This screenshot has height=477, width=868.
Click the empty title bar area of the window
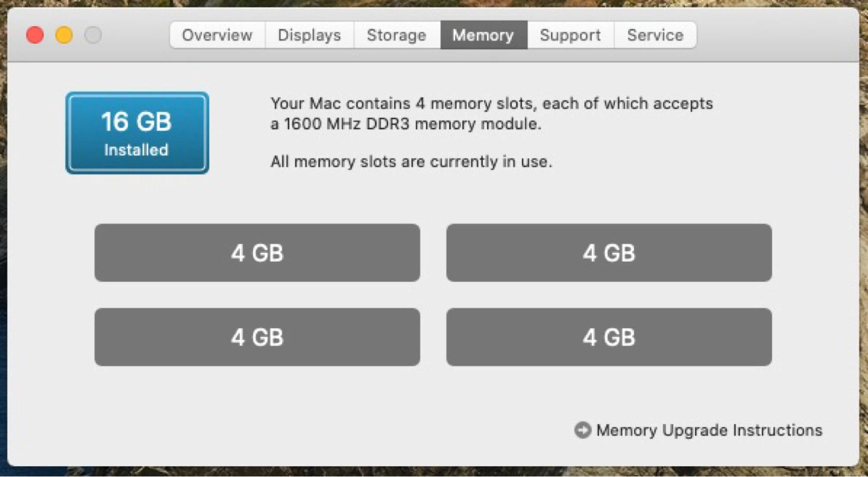[x=778, y=35]
